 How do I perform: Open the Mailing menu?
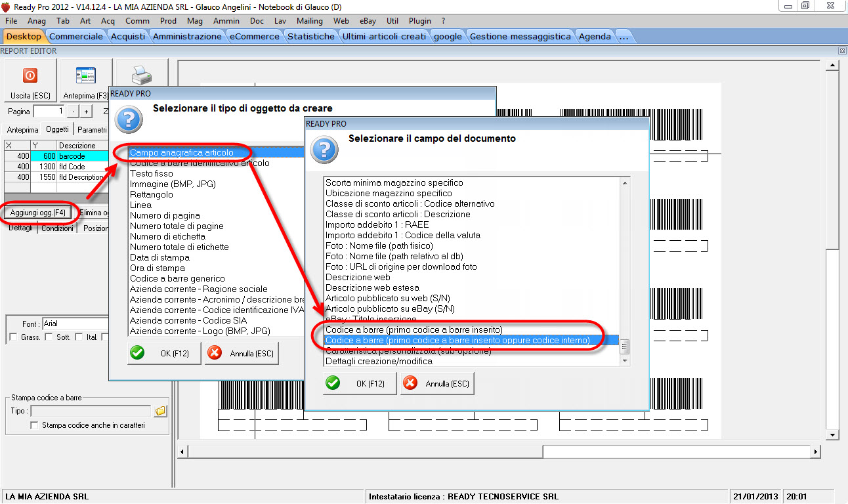[x=310, y=21]
